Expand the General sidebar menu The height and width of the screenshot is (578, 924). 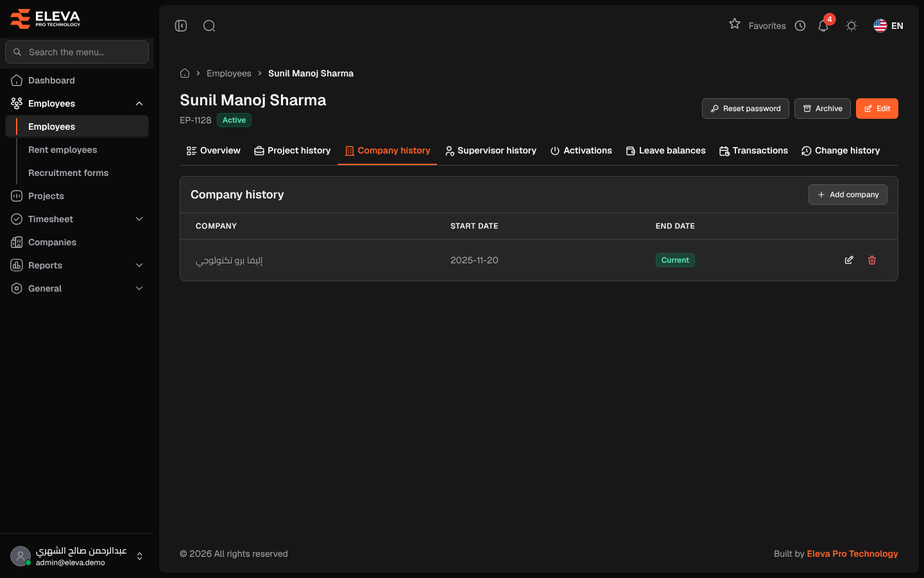point(77,288)
